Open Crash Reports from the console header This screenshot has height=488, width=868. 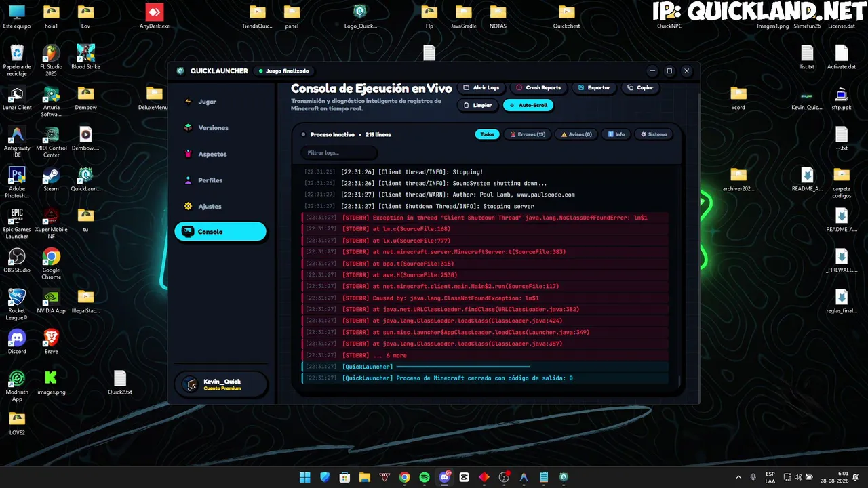538,87
